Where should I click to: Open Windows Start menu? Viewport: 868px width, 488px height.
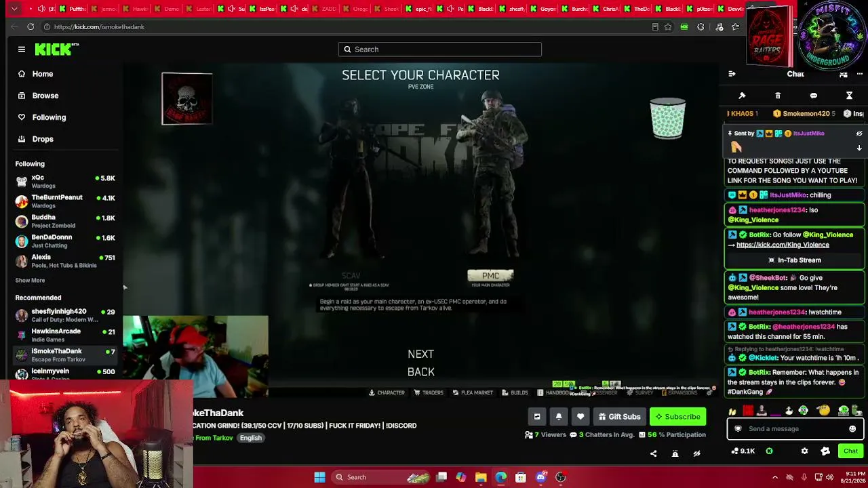point(319,477)
